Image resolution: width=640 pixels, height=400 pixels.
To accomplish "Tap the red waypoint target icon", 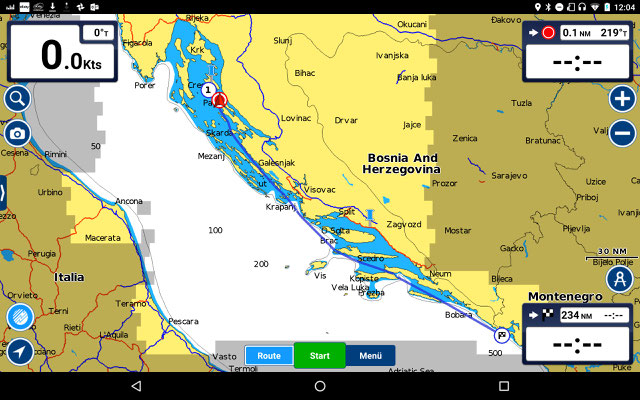I will 549,33.
